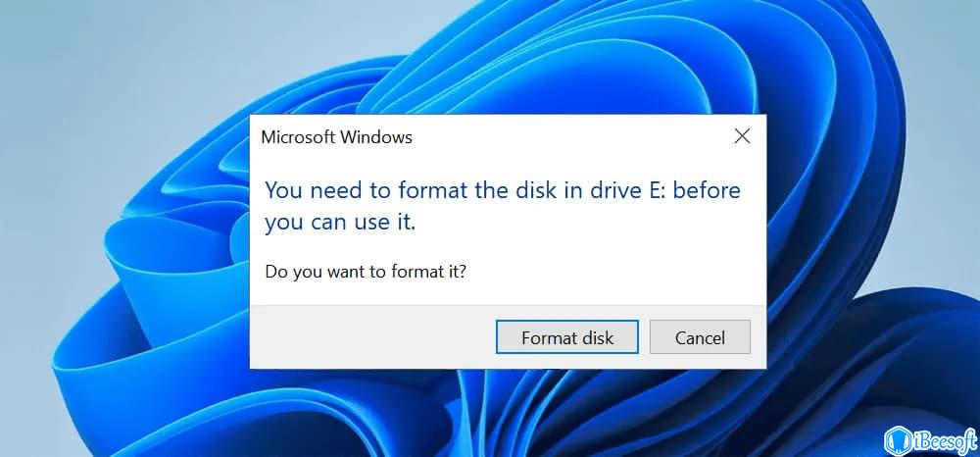Close the Microsoft Windows dialog with X

coord(742,136)
